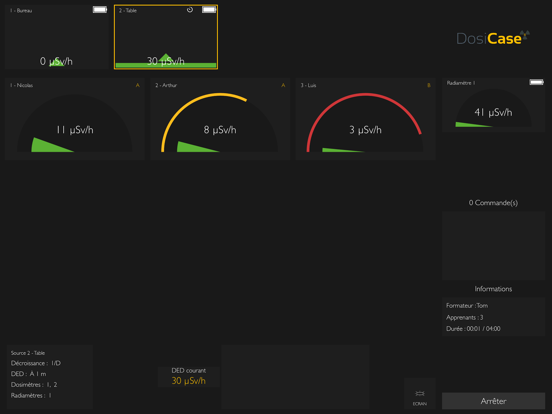Click the 0 µSv/h reading on Bureau
The image size is (552, 414).
tap(56, 61)
